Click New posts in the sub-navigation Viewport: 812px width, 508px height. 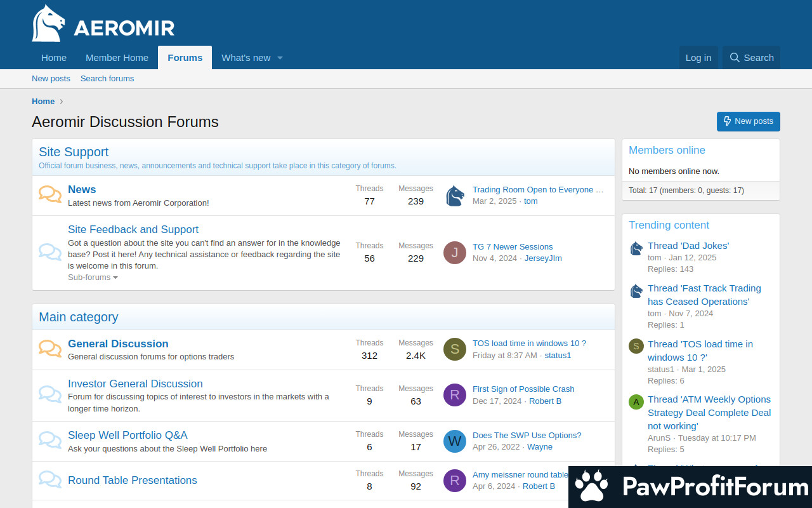51,79
